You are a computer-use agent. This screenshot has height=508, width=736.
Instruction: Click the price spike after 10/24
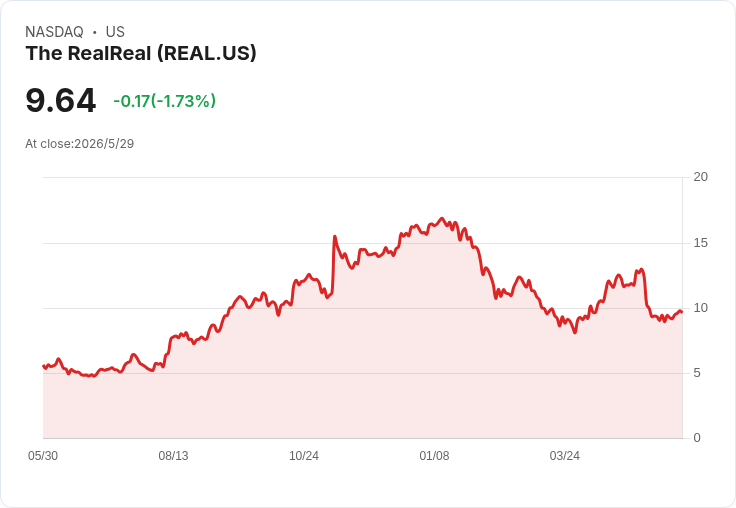tap(335, 236)
